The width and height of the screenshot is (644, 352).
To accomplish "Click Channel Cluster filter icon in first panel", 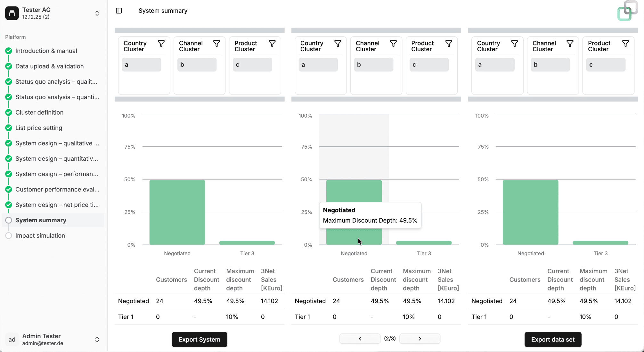I will (x=216, y=44).
